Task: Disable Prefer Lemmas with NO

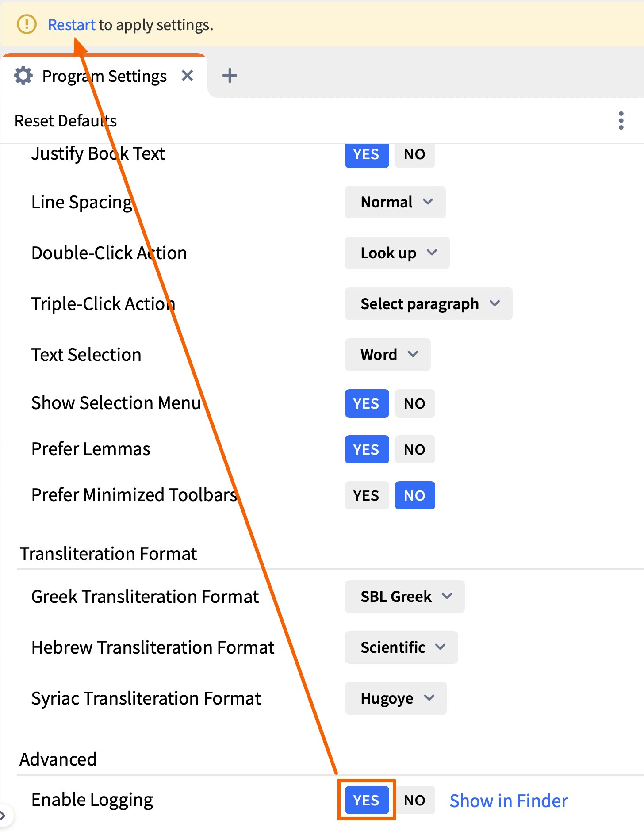Action: [x=414, y=449]
